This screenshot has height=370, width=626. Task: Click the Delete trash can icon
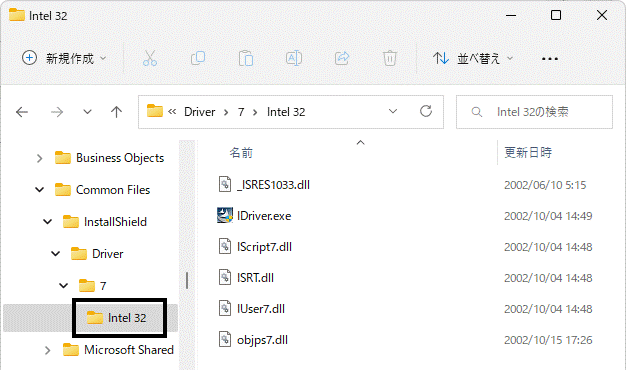[390, 58]
